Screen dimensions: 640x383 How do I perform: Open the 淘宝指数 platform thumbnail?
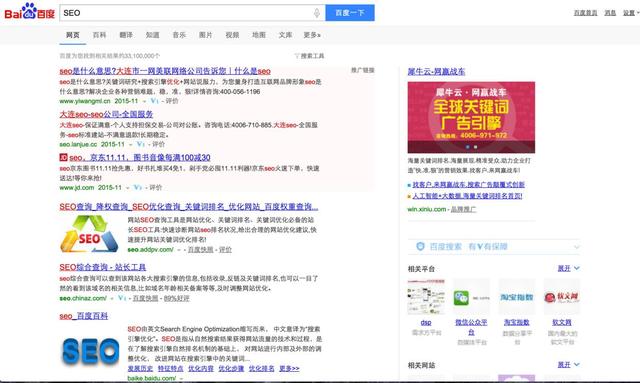(517, 297)
